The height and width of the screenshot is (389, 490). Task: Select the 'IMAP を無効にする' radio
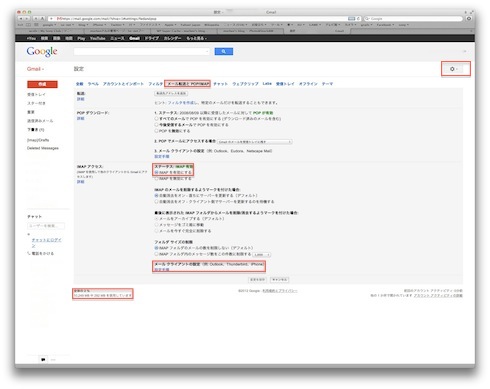click(x=156, y=179)
